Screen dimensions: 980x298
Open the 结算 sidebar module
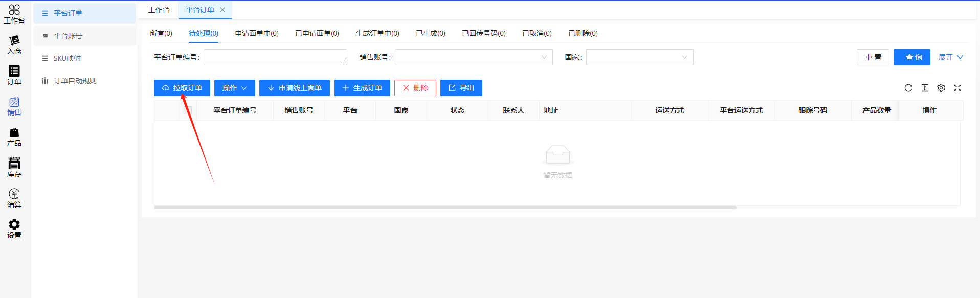tap(14, 198)
